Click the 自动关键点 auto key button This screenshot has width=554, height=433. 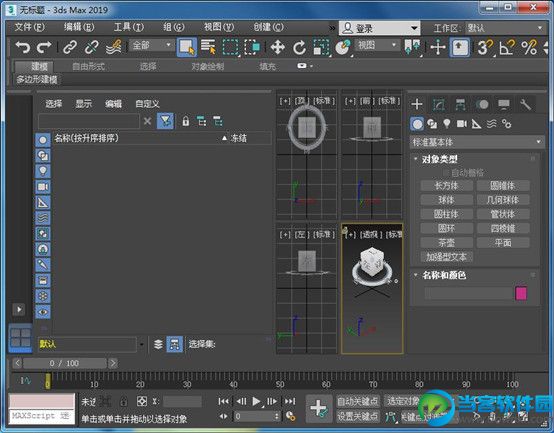(358, 401)
